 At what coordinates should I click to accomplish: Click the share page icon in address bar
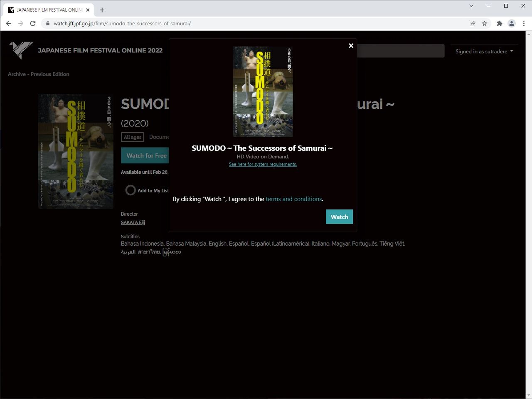(x=472, y=24)
